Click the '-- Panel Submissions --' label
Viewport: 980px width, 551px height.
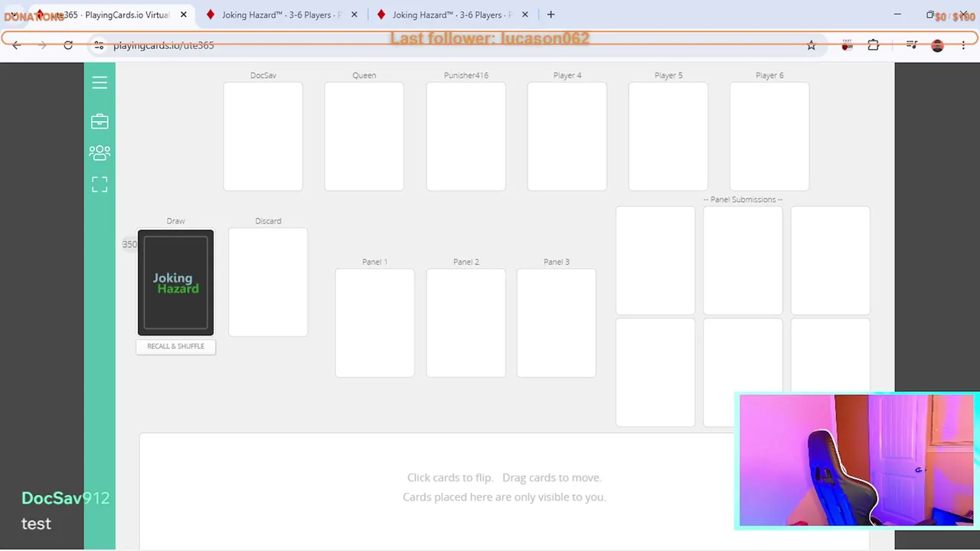[x=743, y=200]
